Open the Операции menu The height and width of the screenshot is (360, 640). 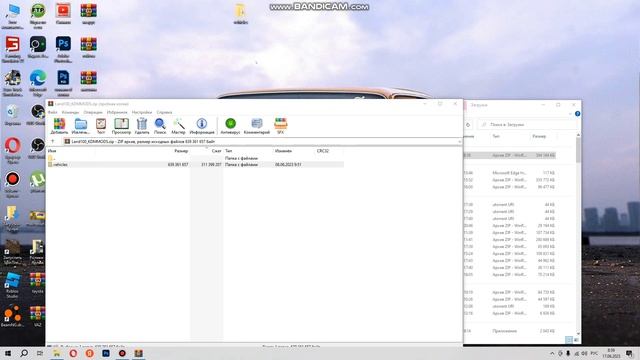[93, 112]
